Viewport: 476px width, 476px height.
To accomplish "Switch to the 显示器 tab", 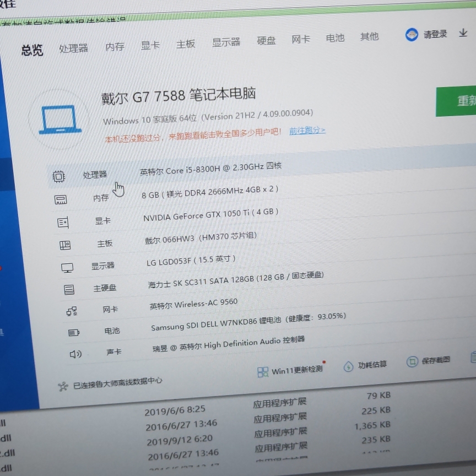I will tap(226, 42).
